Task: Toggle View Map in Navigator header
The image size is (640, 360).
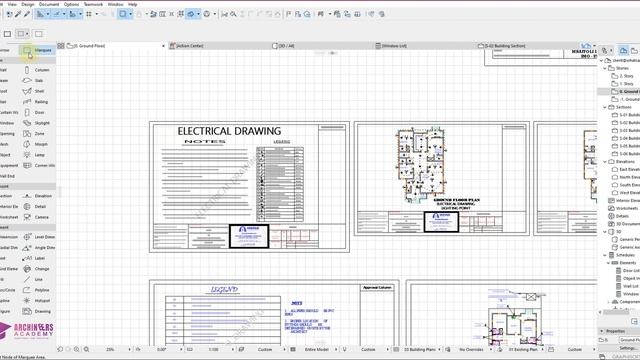Action: click(x=634, y=51)
